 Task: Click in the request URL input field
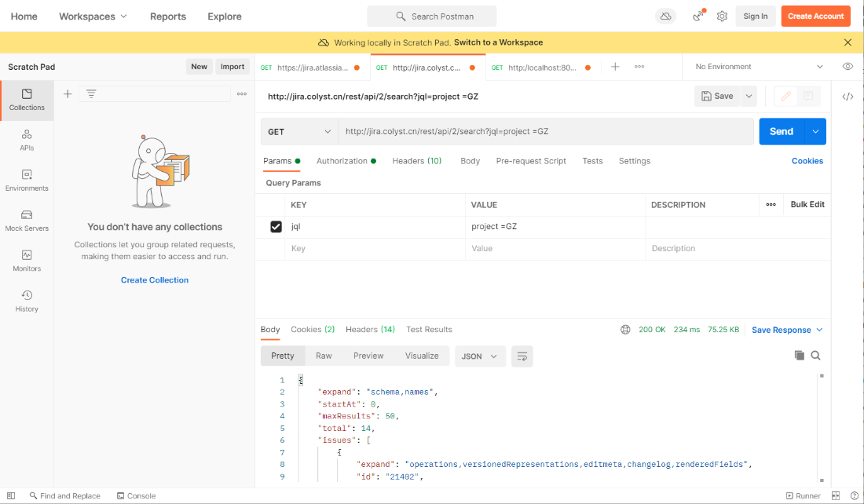coord(546,132)
